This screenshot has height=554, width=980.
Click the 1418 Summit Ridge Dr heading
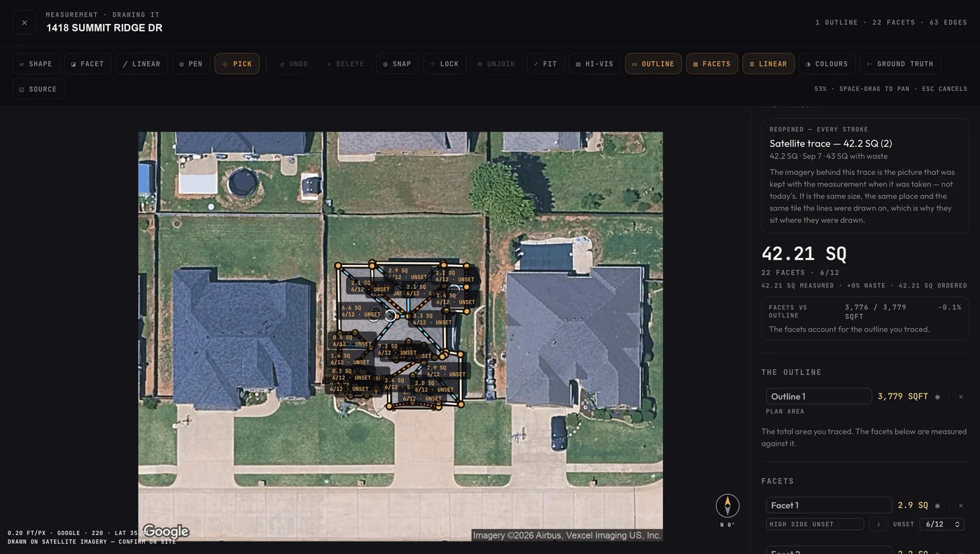click(104, 28)
